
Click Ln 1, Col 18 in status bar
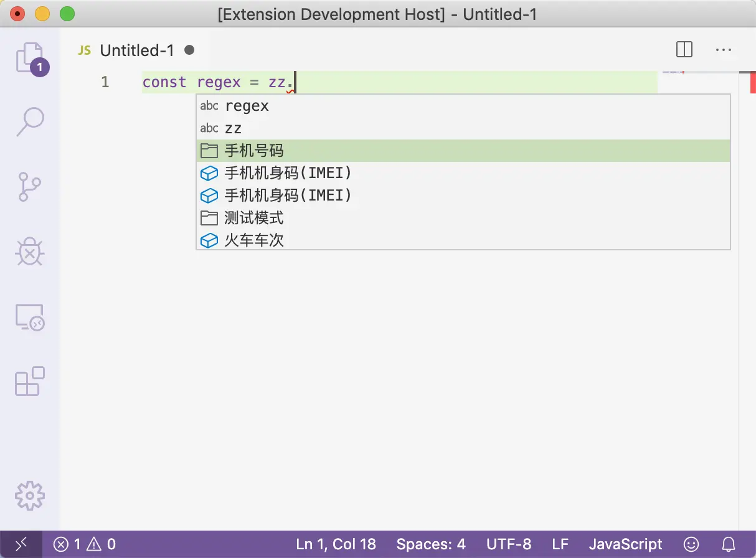(x=336, y=544)
